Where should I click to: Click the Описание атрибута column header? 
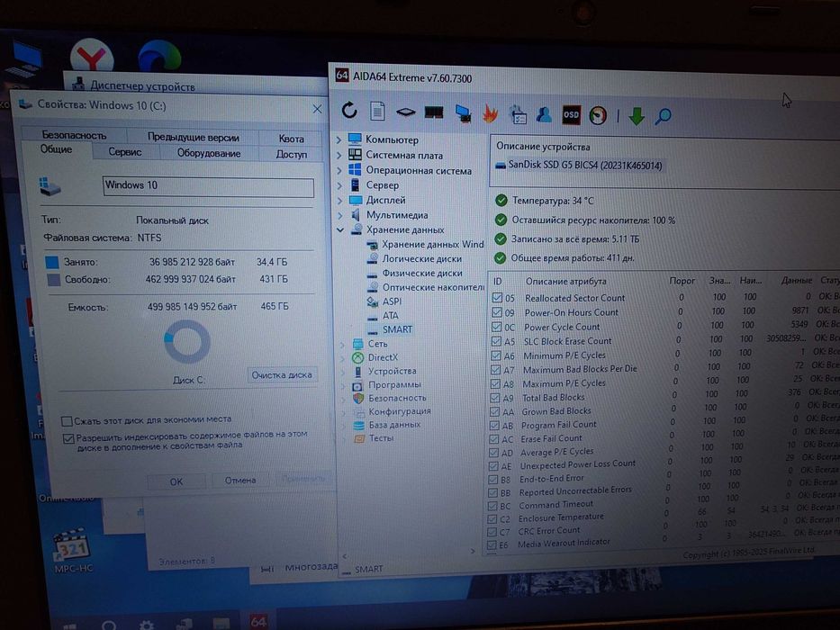point(565,281)
